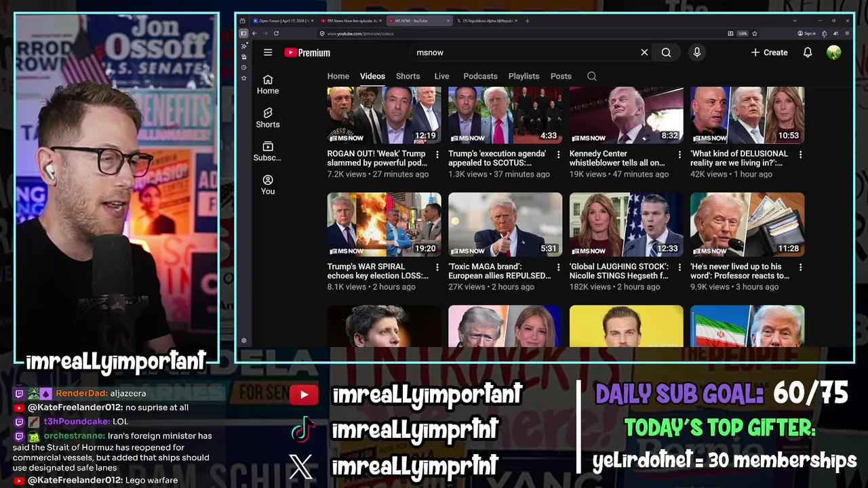Play the 10:53 thumbnail video
The height and width of the screenshot is (488, 868).
click(x=747, y=115)
